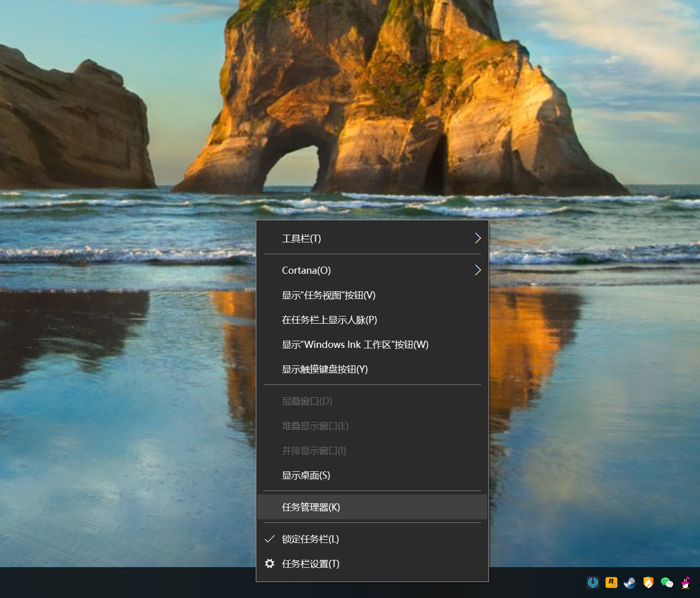Toggle 显示触摸键盘按钮(Y) option
Viewport: 700px width, 598px height.
pos(372,369)
